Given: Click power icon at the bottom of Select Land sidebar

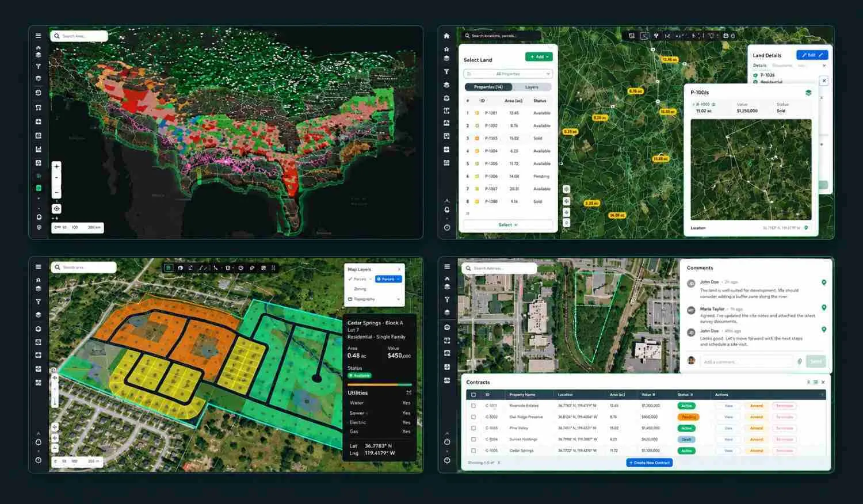Looking at the screenshot, I should click(446, 228).
